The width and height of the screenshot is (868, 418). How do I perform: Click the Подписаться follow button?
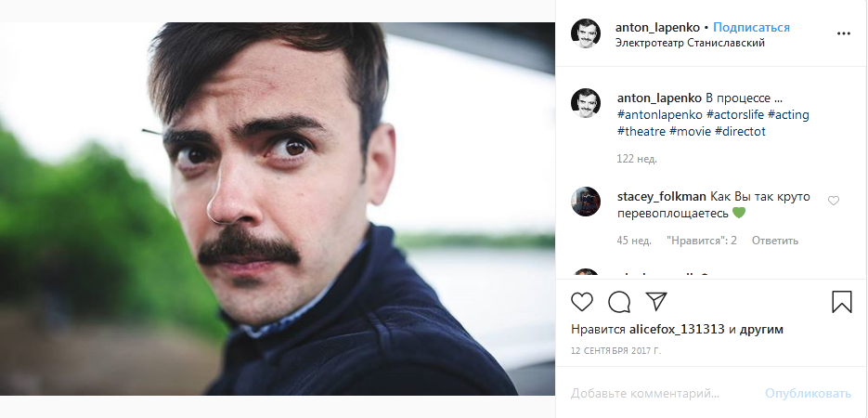click(x=751, y=27)
